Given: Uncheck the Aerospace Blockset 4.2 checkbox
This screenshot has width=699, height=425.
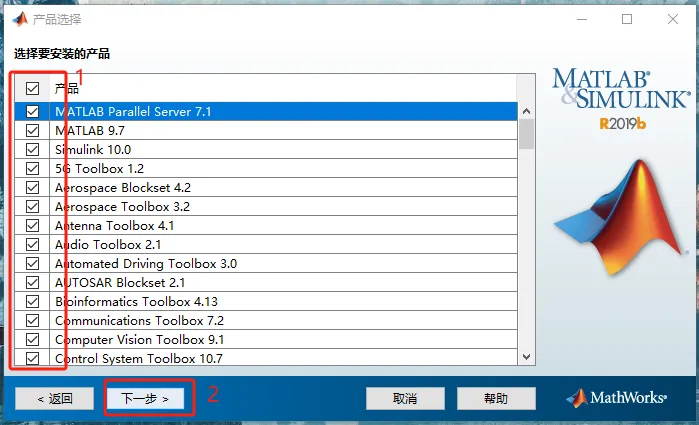Looking at the screenshot, I should click(32, 188).
